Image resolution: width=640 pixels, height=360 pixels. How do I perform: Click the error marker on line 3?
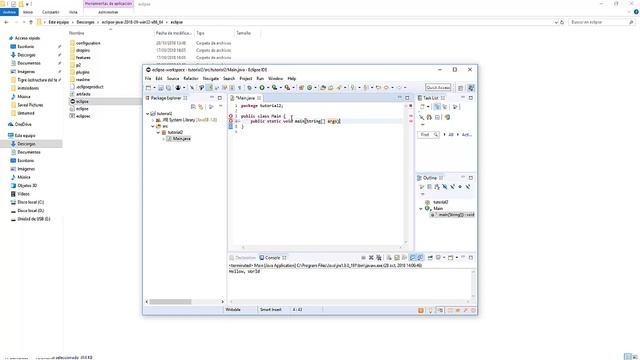pos(231,116)
